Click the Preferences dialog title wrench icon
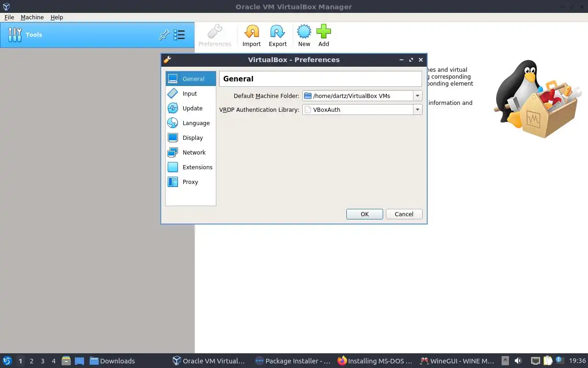The height and width of the screenshot is (368, 588). (167, 59)
